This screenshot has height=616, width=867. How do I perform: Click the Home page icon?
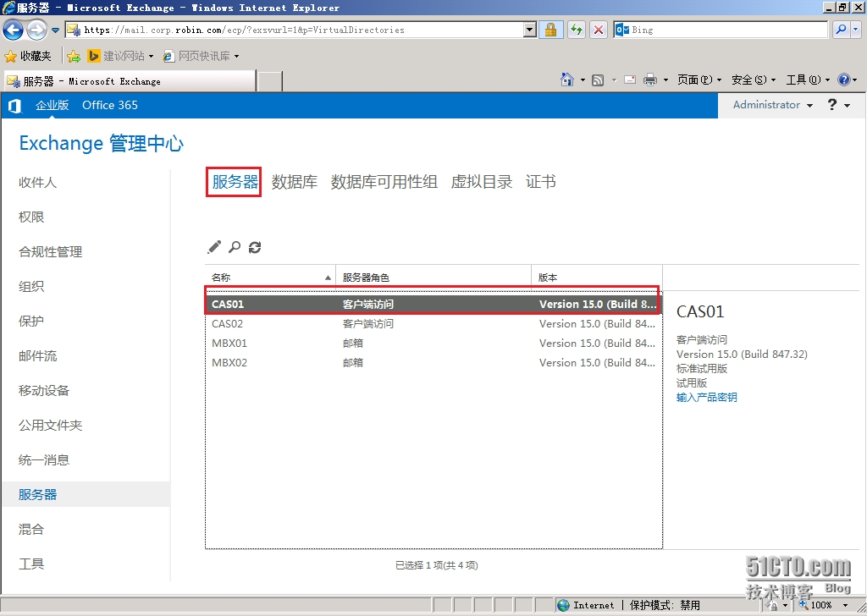pos(566,80)
